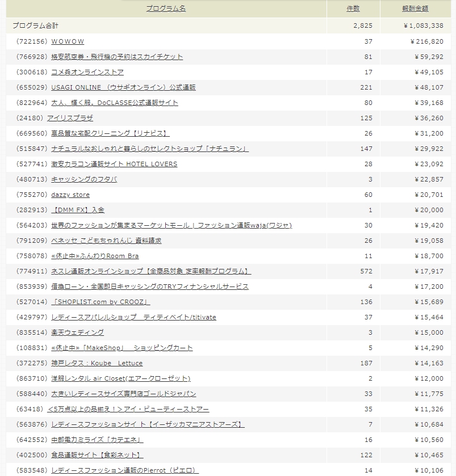Open DoCLASSE公式通販サイト link
The image size is (456, 476).
click(x=115, y=103)
